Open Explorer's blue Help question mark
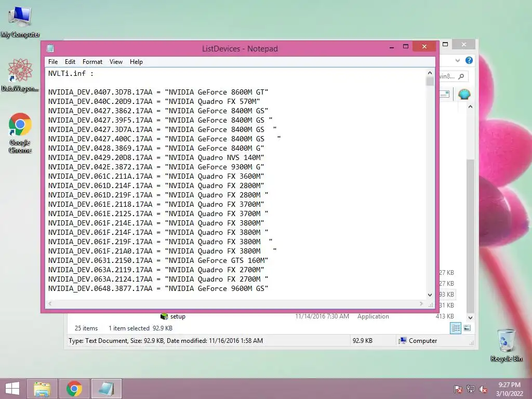Image resolution: width=532 pixels, height=399 pixels. pos(469,60)
